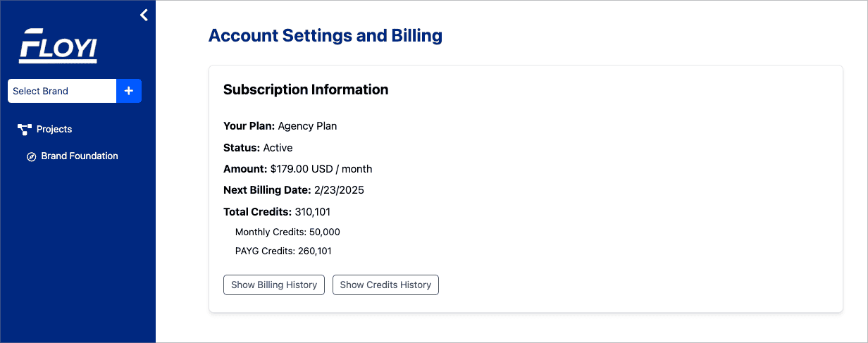The image size is (868, 343).
Task: Open the Projects menu item
Action: (54, 130)
